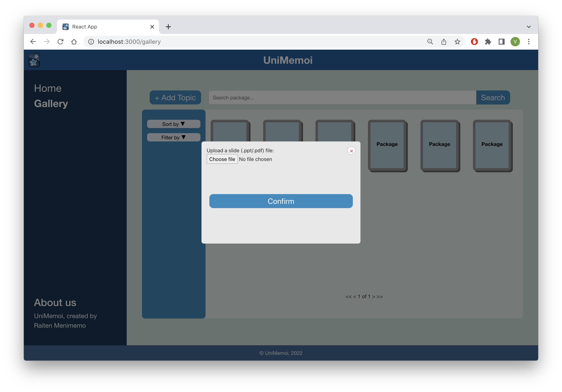This screenshot has width=562, height=392.
Task: Open the tab list chevron dropdown
Action: [x=529, y=27]
